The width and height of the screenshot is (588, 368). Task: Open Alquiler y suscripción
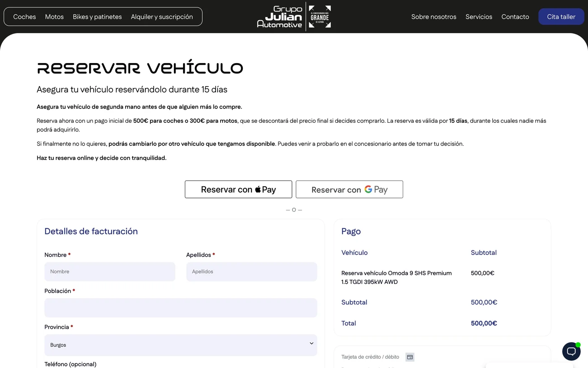(x=162, y=17)
